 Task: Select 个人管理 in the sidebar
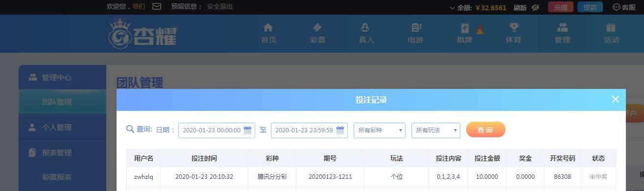click(x=62, y=127)
